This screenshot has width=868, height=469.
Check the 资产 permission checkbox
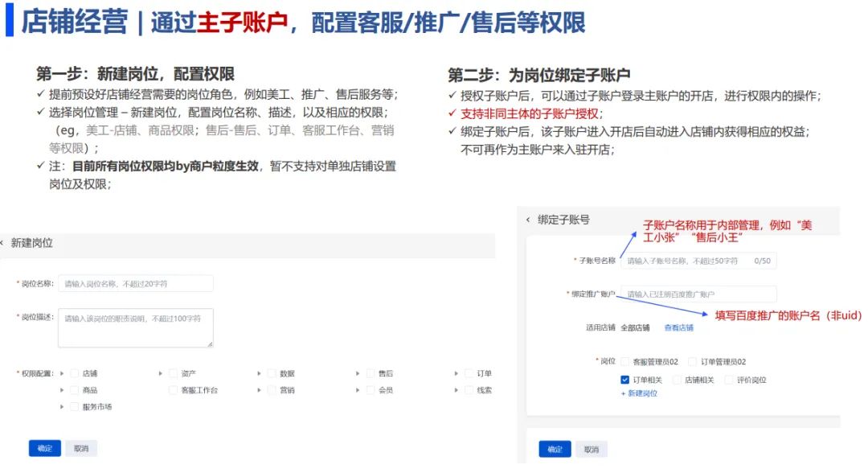173,373
